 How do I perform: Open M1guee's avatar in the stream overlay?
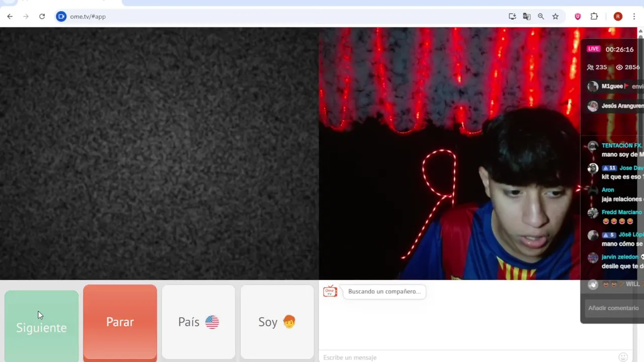[593, 86]
